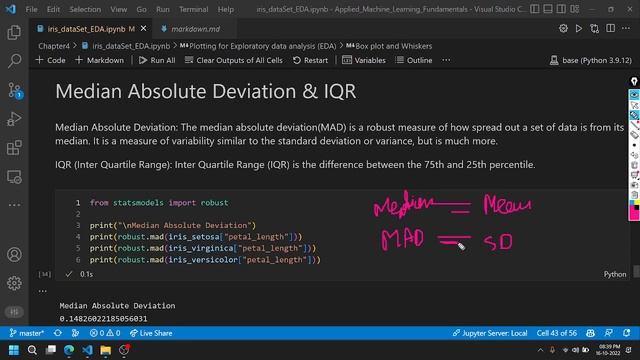Screen dimensions: 640x360
Task: Split the editor to the right
Action: point(611,28)
